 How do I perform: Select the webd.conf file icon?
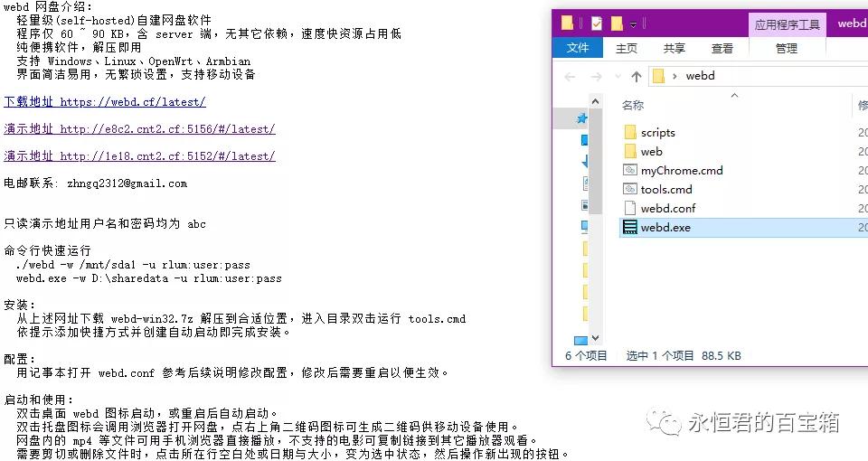[630, 208]
